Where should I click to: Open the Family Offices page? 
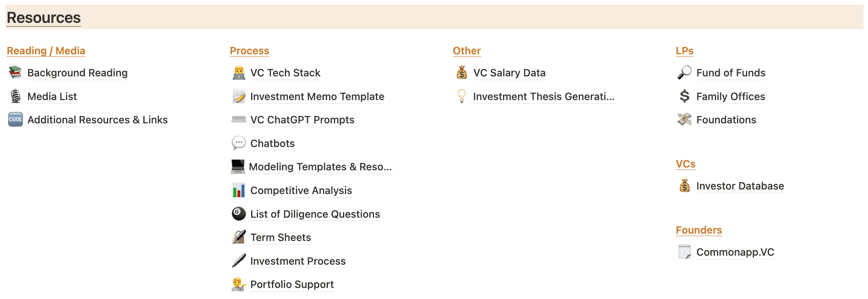tap(730, 96)
